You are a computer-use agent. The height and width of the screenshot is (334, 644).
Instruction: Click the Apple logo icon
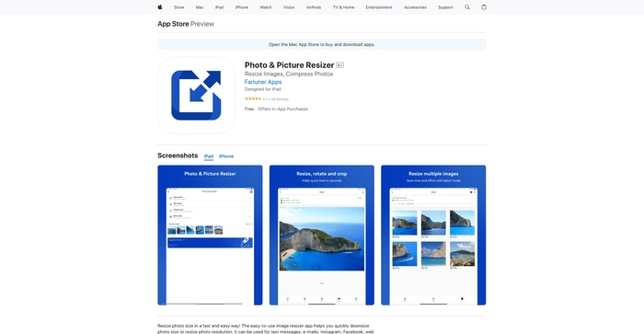[160, 7]
